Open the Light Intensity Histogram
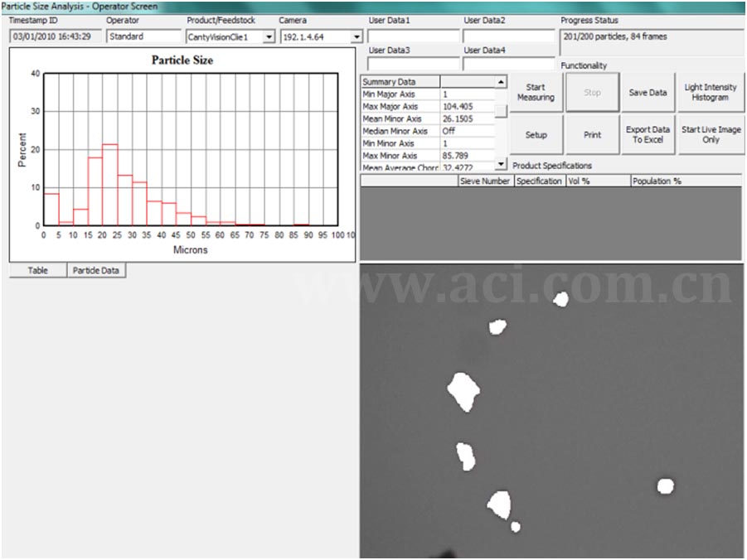 coord(710,93)
